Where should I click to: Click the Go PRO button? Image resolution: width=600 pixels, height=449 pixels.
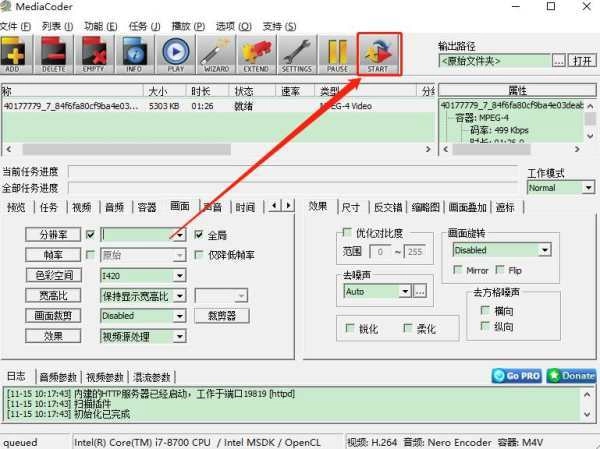click(517, 376)
